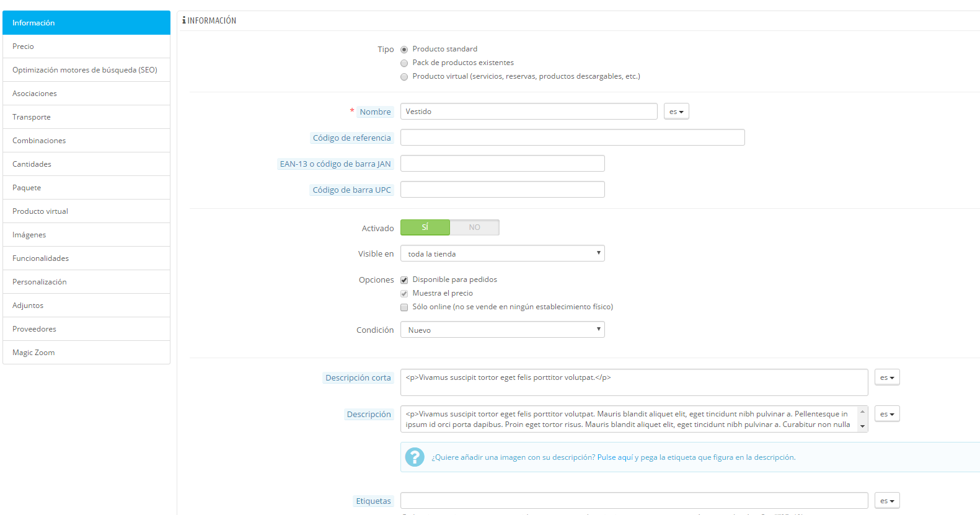Open the Proveedores tab
This screenshot has height=515, width=980.
pos(86,329)
